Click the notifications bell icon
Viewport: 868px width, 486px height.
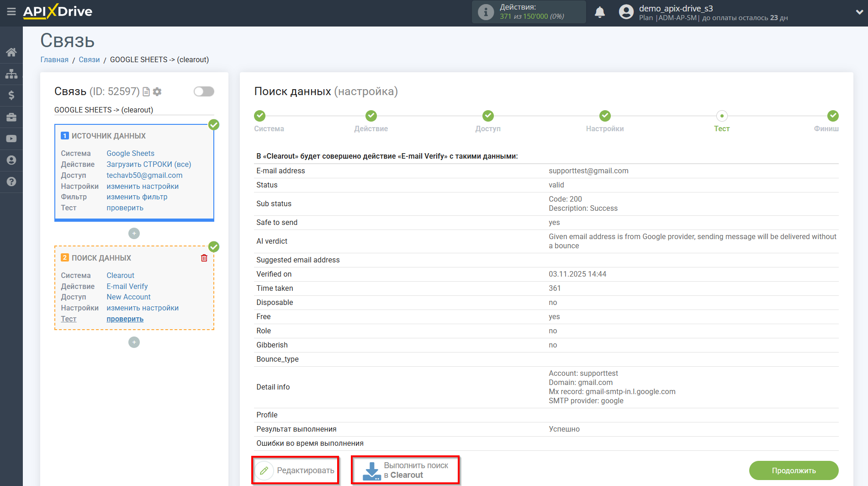599,12
